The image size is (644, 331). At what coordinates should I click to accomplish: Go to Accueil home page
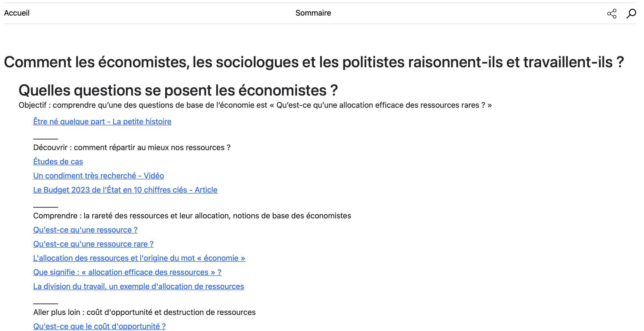click(x=17, y=13)
